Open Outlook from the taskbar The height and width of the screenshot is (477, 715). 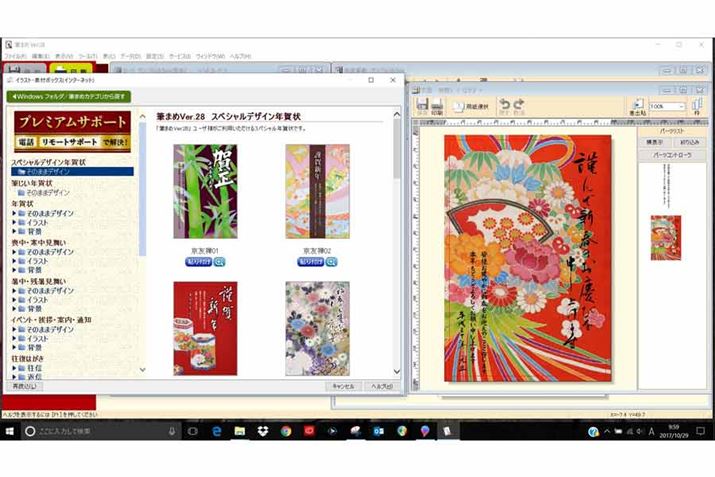point(378,431)
